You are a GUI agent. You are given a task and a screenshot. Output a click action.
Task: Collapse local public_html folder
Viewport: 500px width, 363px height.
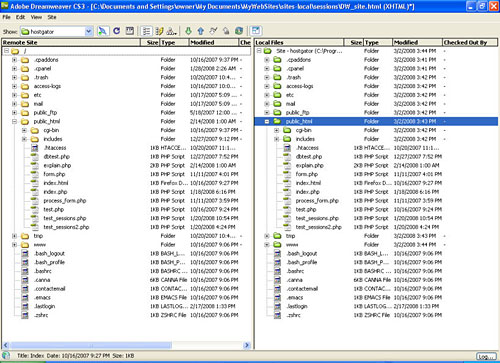point(267,121)
